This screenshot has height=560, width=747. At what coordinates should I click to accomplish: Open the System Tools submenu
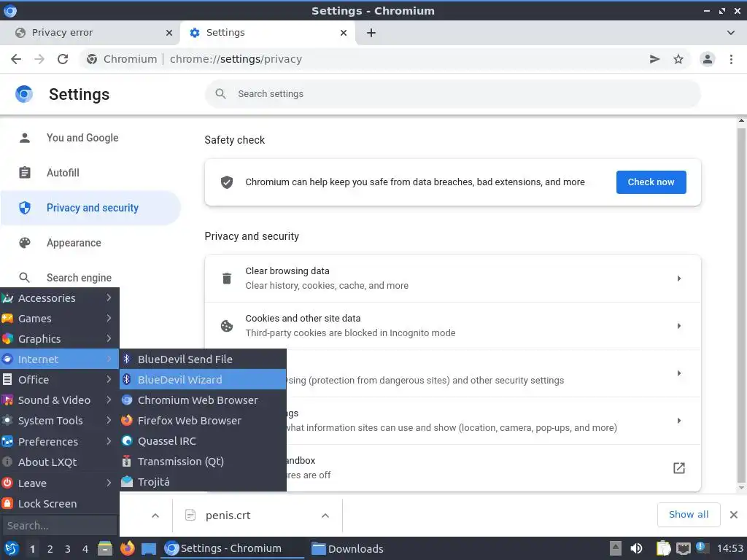(x=60, y=421)
